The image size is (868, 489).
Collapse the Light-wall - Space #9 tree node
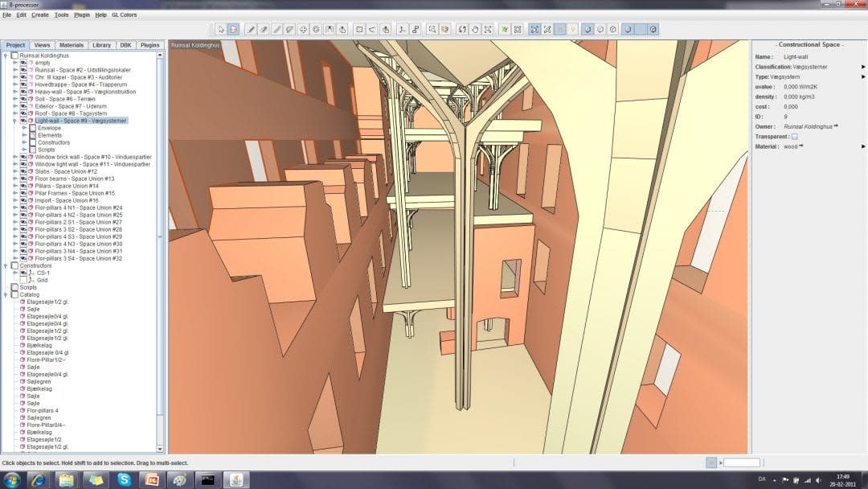[14, 120]
